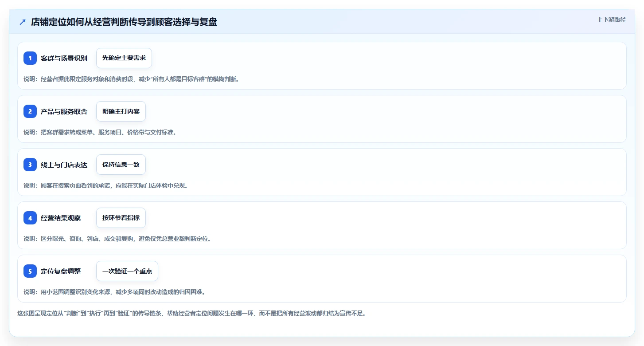The height and width of the screenshot is (346, 644).
Task: Click the arrow icon beside the title
Action: [23, 22]
